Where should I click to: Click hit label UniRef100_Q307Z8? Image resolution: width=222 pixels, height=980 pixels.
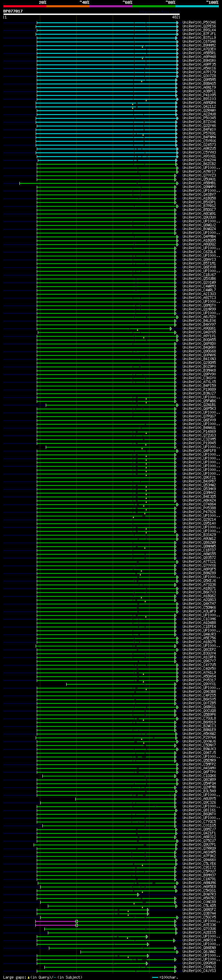pos(199,76)
